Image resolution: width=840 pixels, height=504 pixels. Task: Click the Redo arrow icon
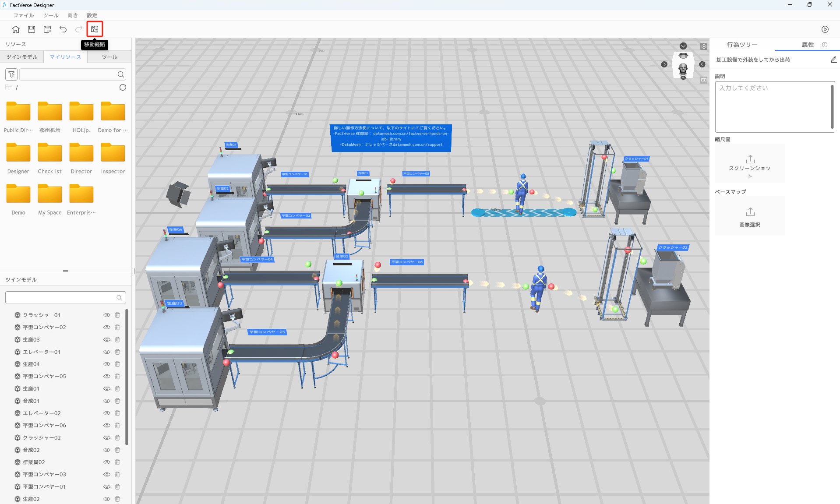(79, 29)
